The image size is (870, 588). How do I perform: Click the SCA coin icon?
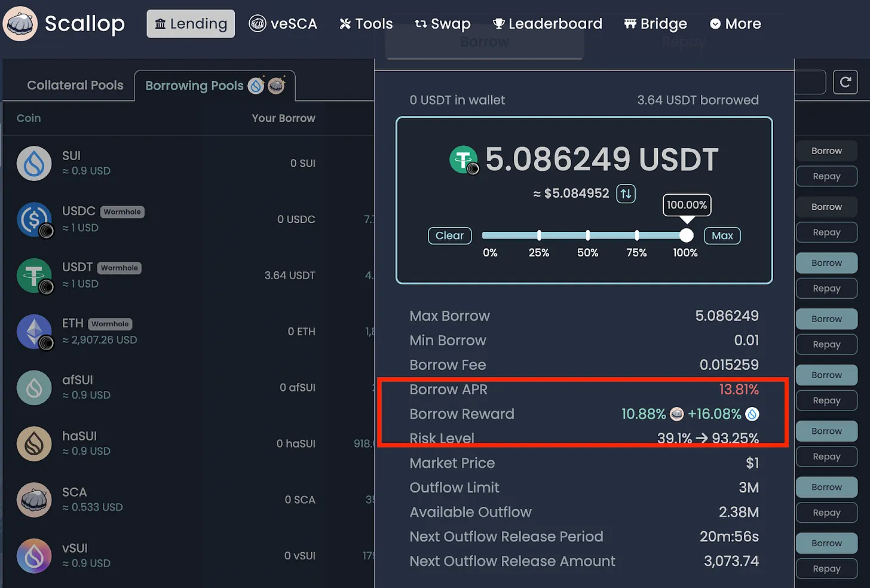(34, 500)
